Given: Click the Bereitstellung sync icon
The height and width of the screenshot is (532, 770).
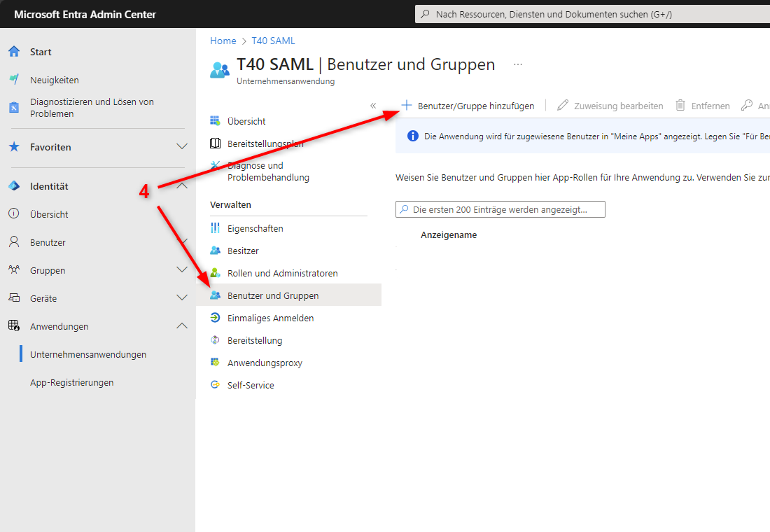Looking at the screenshot, I should [x=215, y=340].
